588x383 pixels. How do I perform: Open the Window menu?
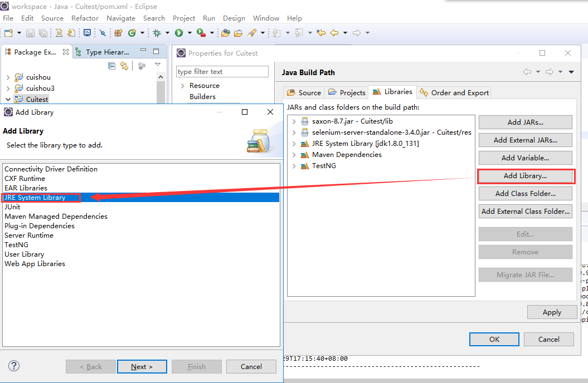(266, 18)
